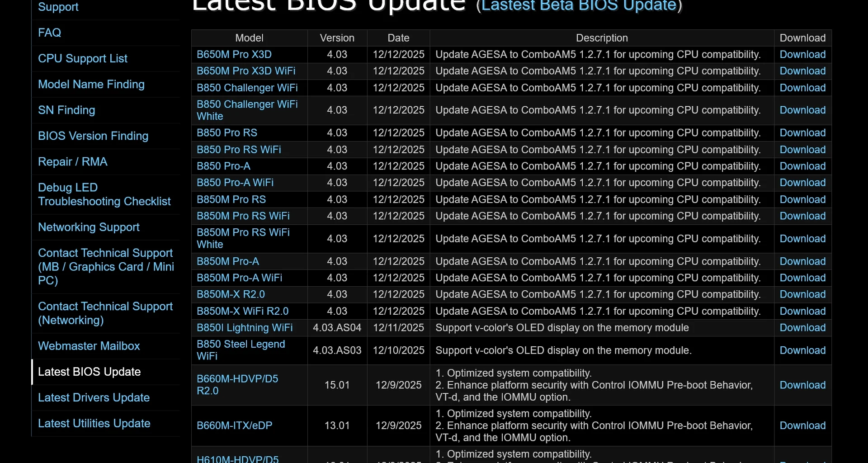This screenshot has height=463, width=868.
Task: Open the B850I Lightning WiFi model page
Action: click(245, 327)
